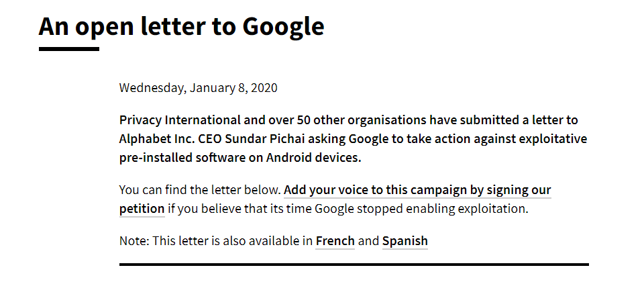
Task: Click the 'Note: This letter is also available' text
Action: pyautogui.click(x=216, y=240)
